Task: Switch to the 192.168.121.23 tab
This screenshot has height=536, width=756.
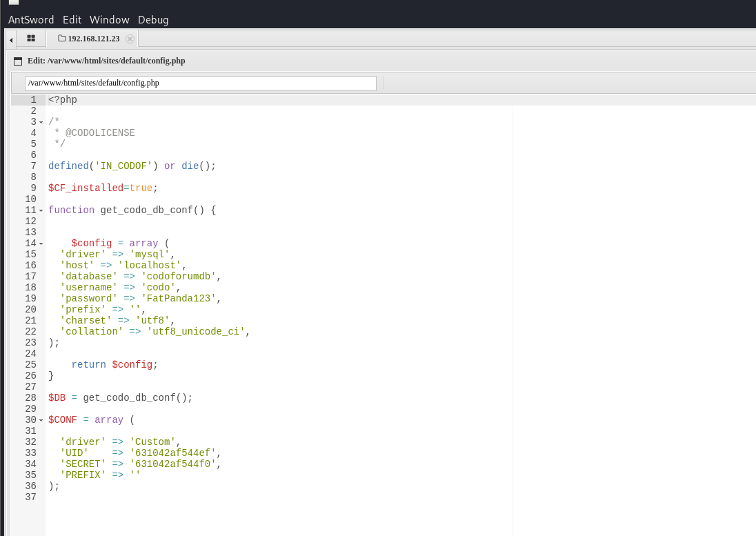Action: click(x=94, y=39)
